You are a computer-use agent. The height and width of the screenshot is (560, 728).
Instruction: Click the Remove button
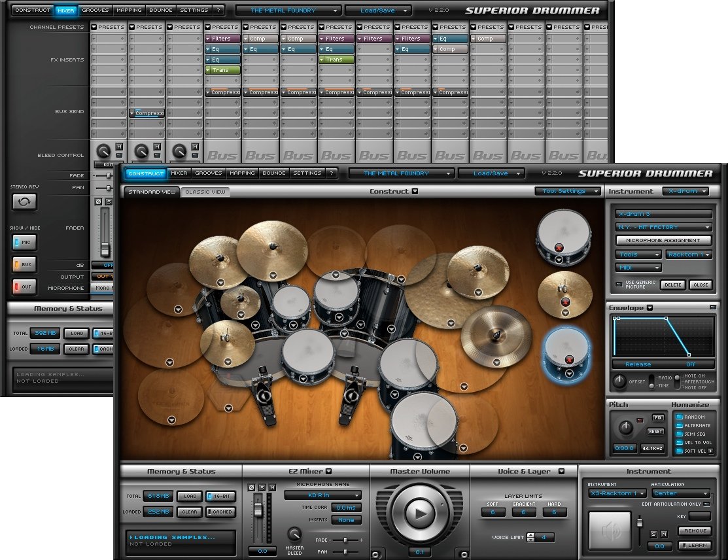tap(695, 531)
